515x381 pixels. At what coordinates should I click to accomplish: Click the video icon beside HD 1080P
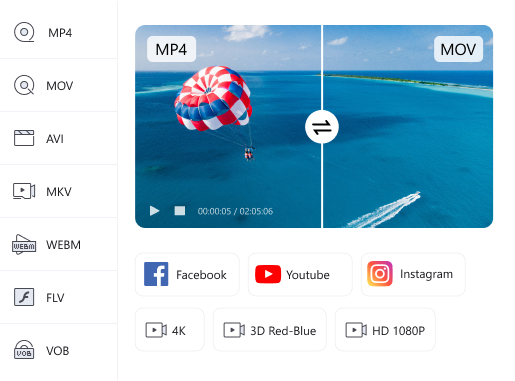[x=356, y=330]
